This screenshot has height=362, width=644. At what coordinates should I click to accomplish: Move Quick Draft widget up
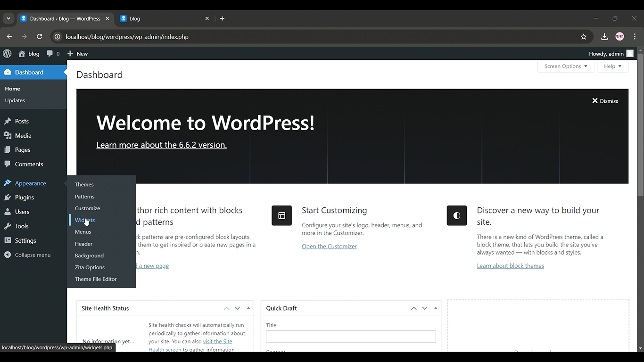coord(414,308)
